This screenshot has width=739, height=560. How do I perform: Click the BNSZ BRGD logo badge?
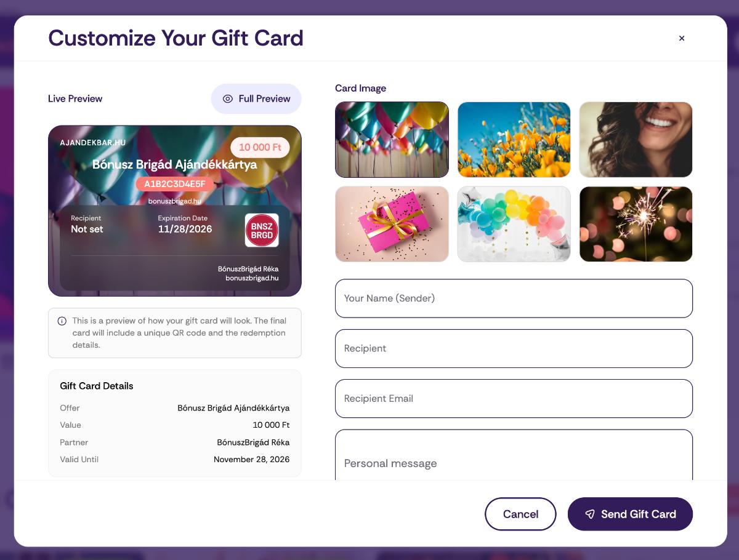pos(262,230)
